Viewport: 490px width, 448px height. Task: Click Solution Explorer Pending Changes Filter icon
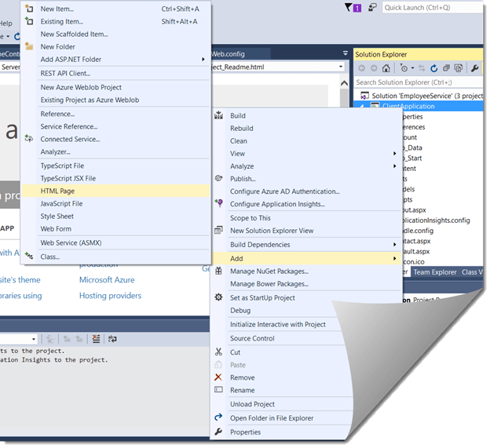(x=404, y=68)
